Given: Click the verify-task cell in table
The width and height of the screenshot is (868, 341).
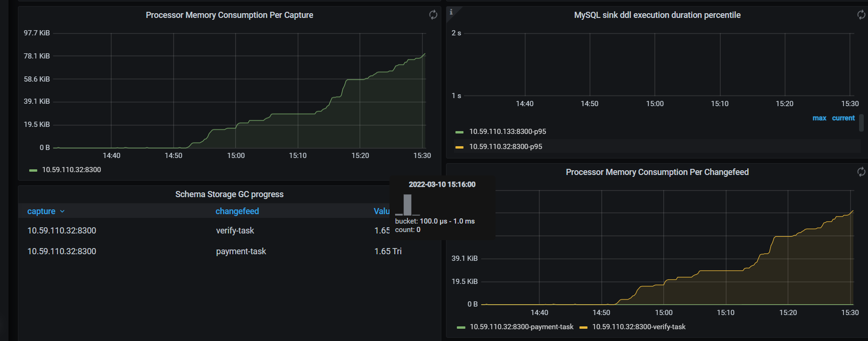Looking at the screenshot, I should click(x=235, y=231).
